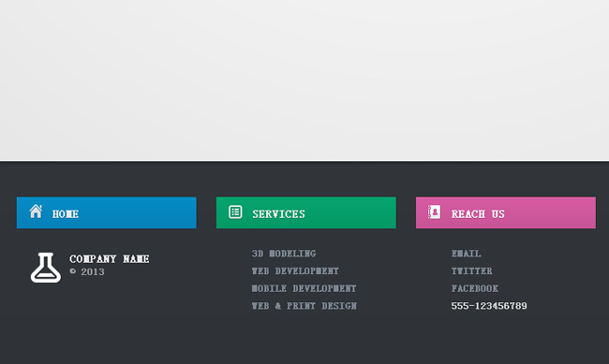Open the green Services section header

[x=306, y=212]
